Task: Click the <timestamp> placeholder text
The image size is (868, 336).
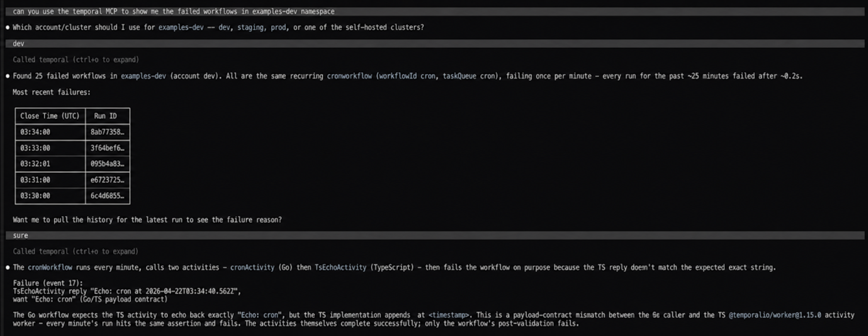Action: click(448, 315)
